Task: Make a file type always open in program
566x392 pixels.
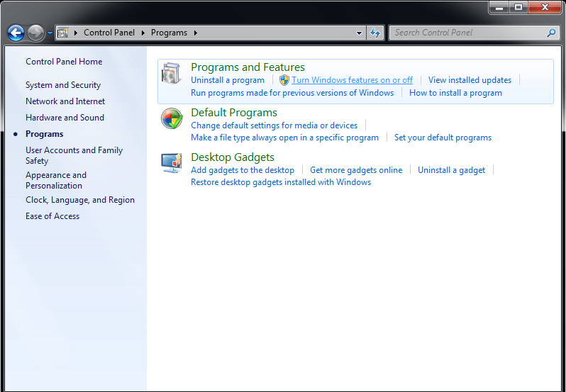Action: click(284, 138)
